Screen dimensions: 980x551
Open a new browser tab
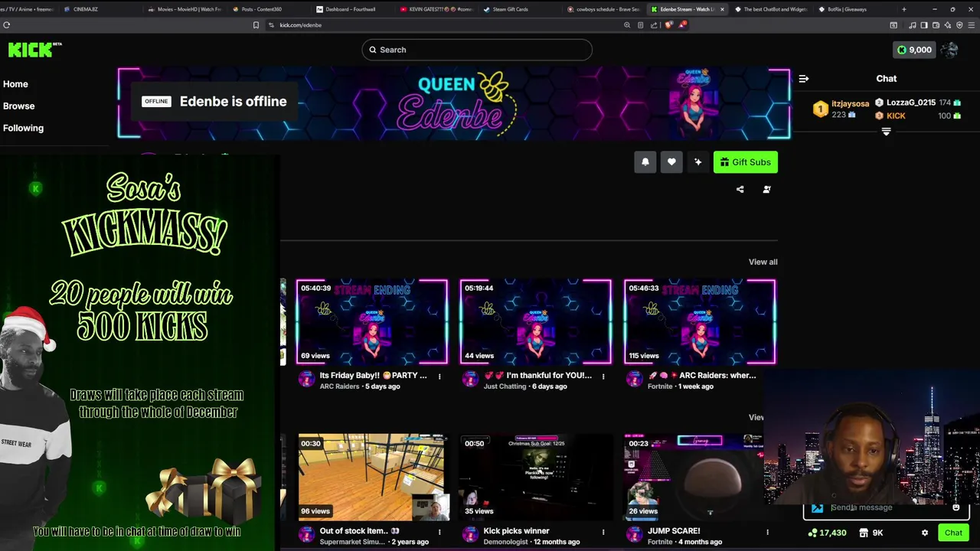(x=904, y=9)
